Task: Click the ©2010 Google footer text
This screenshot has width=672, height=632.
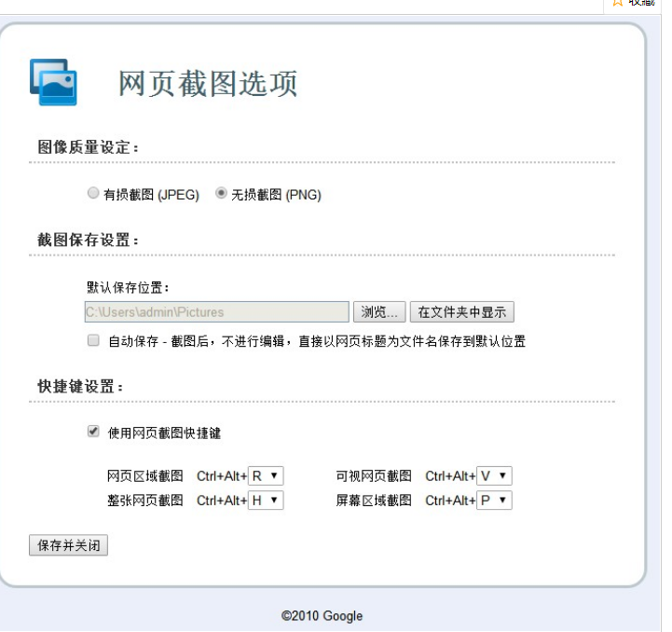Action: click(x=322, y=616)
